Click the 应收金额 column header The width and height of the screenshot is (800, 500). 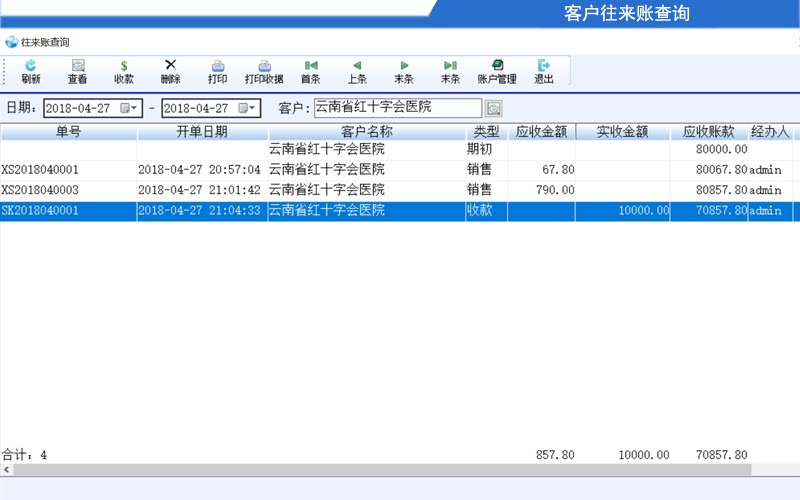[541, 132]
